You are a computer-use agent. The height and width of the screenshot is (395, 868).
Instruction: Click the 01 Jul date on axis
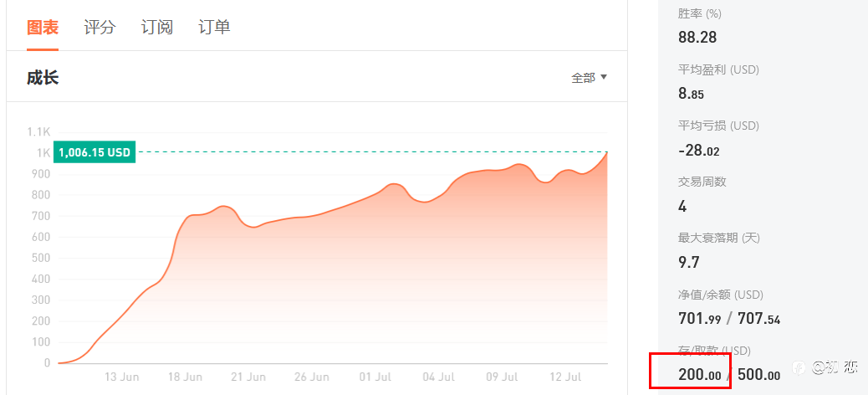click(x=375, y=377)
